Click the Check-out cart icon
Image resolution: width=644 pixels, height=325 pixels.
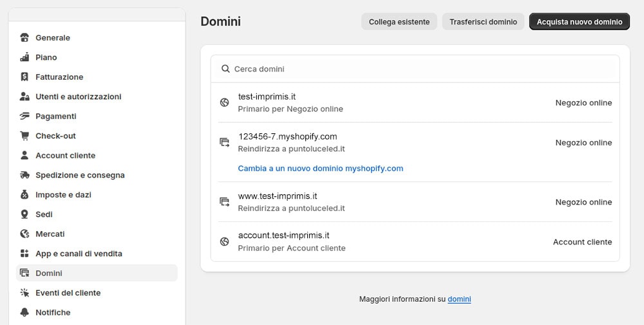pos(24,136)
